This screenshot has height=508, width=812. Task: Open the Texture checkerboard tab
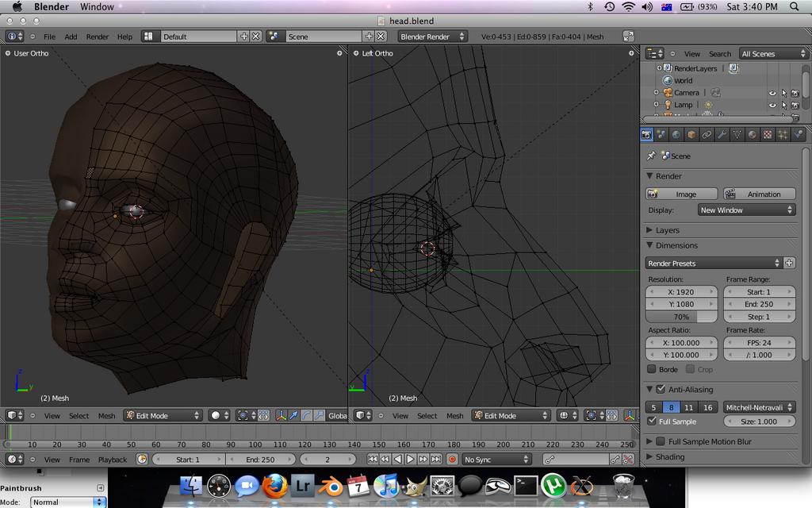[768, 135]
